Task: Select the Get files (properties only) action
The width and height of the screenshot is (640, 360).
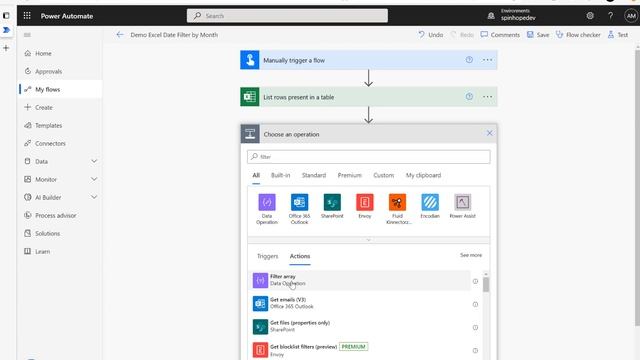Action: [361, 327]
